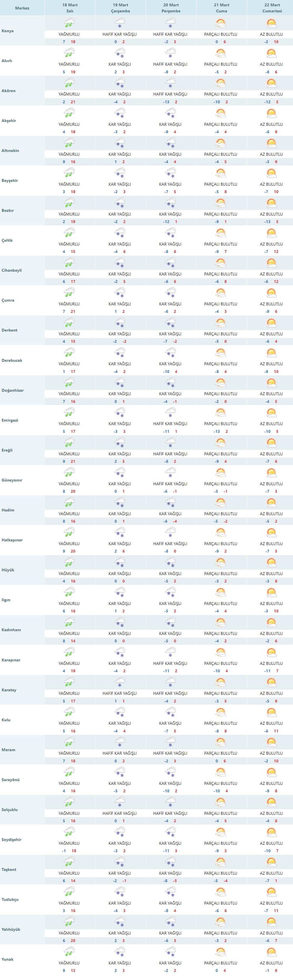The width and height of the screenshot is (293, 980).
Task: Click Ahırlı's snow icon for 19 Mart
Action: (x=120, y=54)
